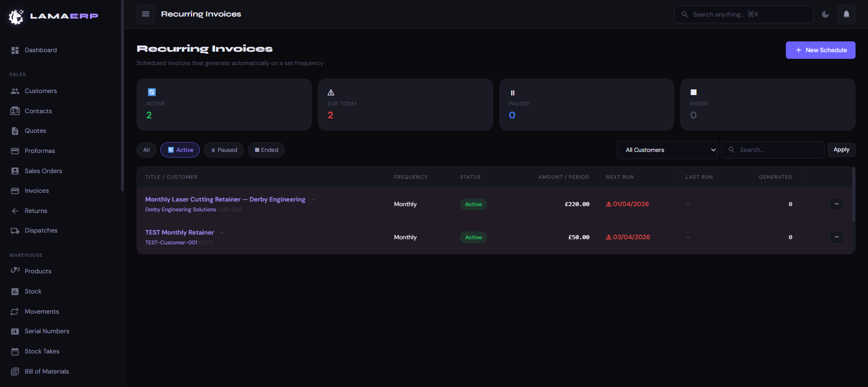Click the LamaERP logo icon
868x387 pixels.
16,17
